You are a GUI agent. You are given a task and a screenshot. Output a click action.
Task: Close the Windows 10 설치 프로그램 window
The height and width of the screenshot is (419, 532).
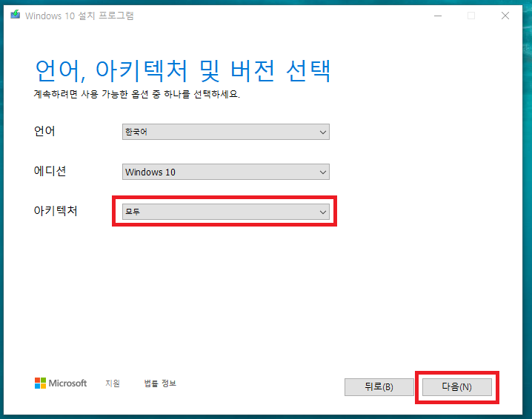coord(505,16)
